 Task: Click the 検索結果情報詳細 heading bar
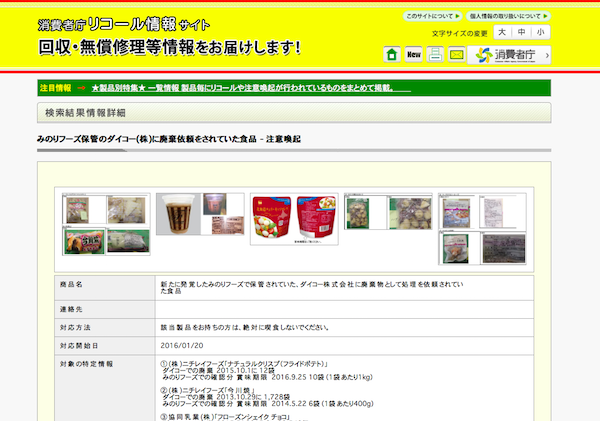pos(294,113)
